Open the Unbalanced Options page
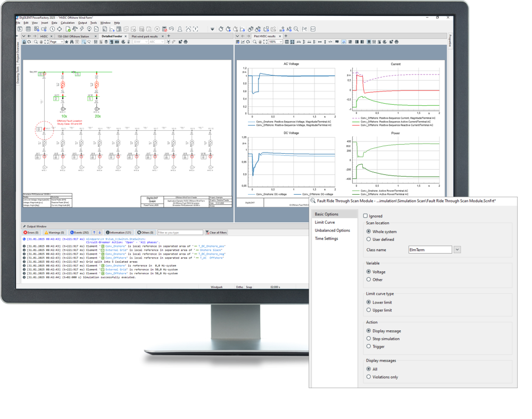 pyautogui.click(x=332, y=231)
